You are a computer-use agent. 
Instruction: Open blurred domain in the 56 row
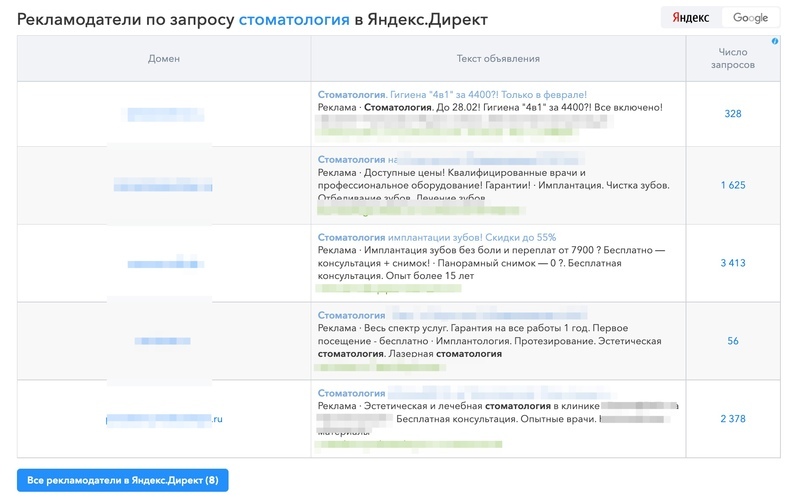coord(163,341)
